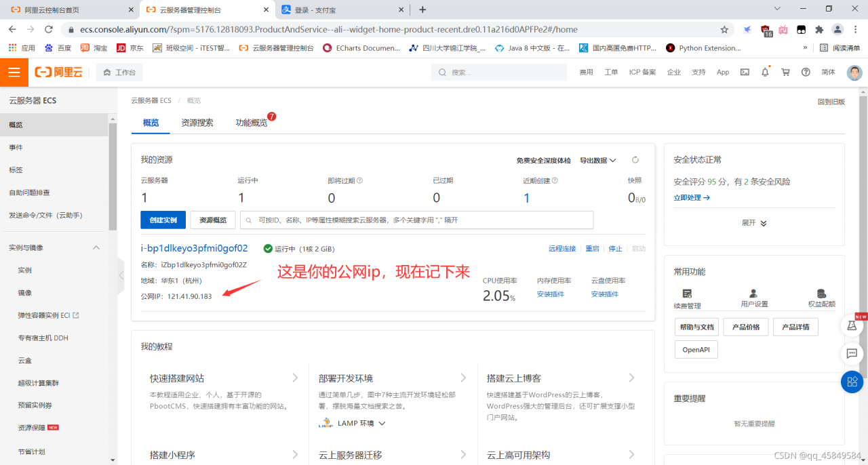
Task: Click the help question-mark icon
Action: 806,72
